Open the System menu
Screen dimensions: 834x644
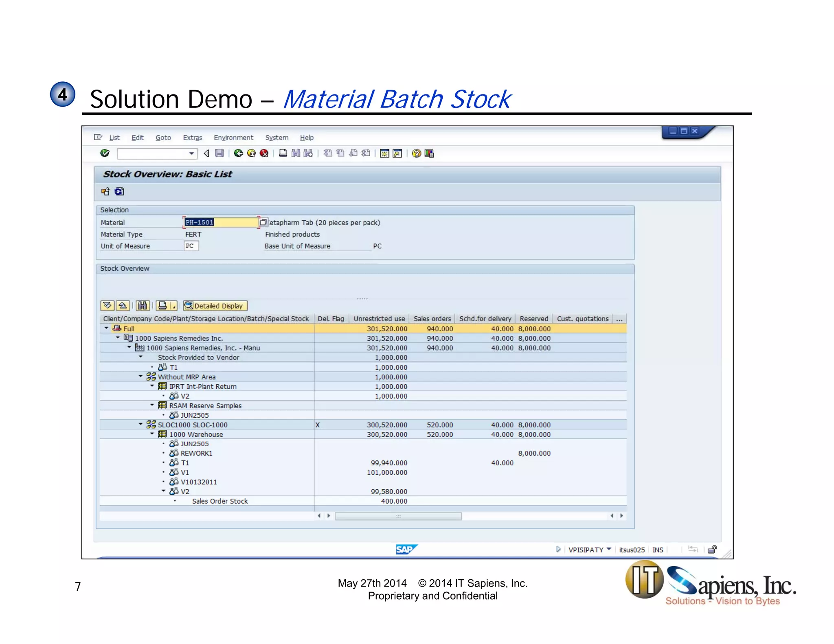click(x=277, y=138)
